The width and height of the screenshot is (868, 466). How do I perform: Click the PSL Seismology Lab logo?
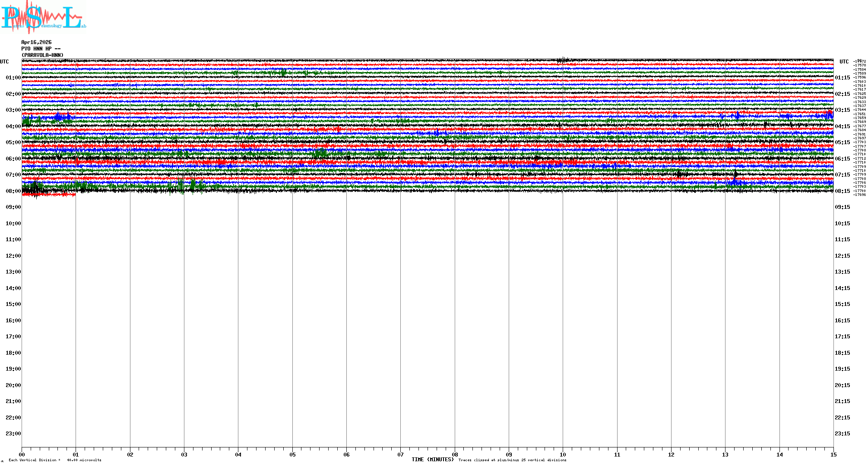[x=43, y=17]
